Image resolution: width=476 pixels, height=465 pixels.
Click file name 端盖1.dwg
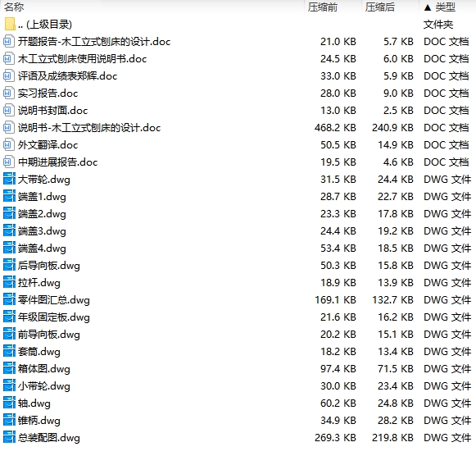pyautogui.click(x=42, y=197)
